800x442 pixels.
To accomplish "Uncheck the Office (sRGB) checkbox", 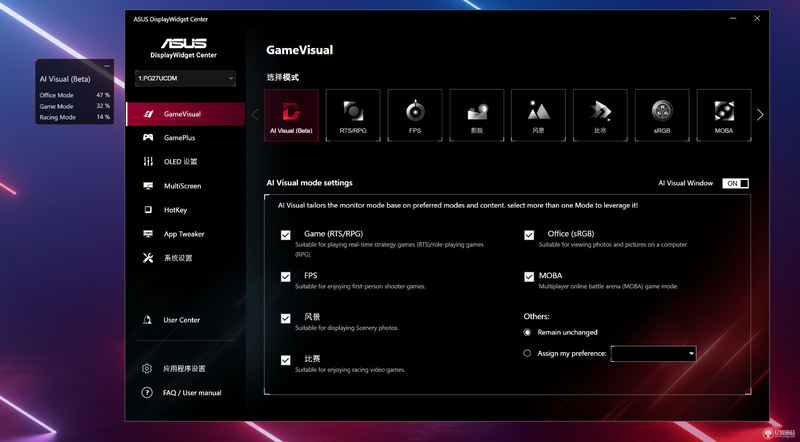I will [529, 235].
